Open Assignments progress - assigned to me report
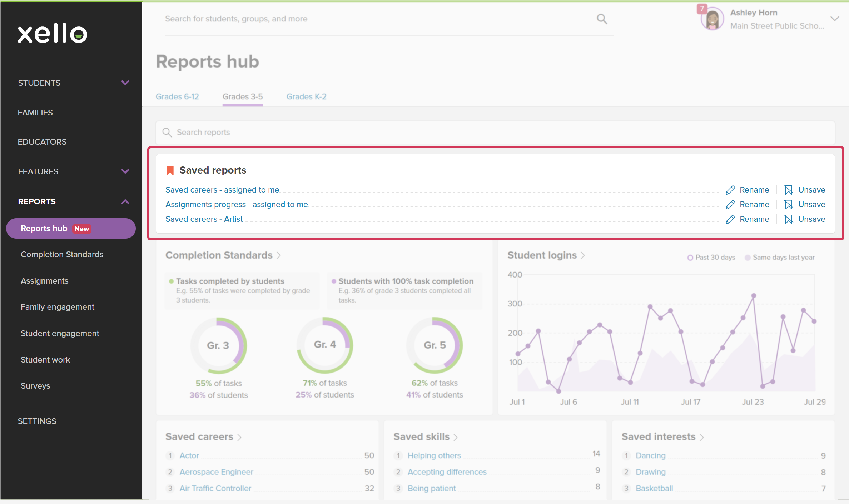The image size is (849, 504). (237, 205)
